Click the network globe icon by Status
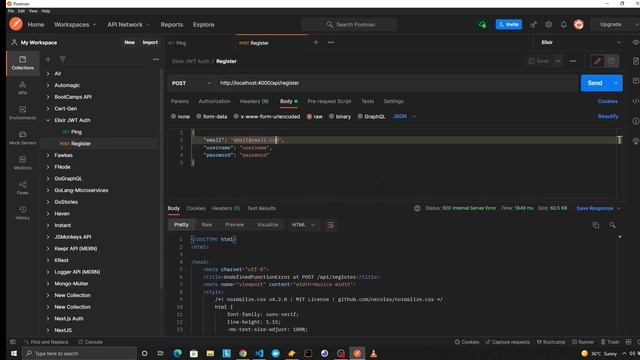640x360 pixels. [x=417, y=208]
